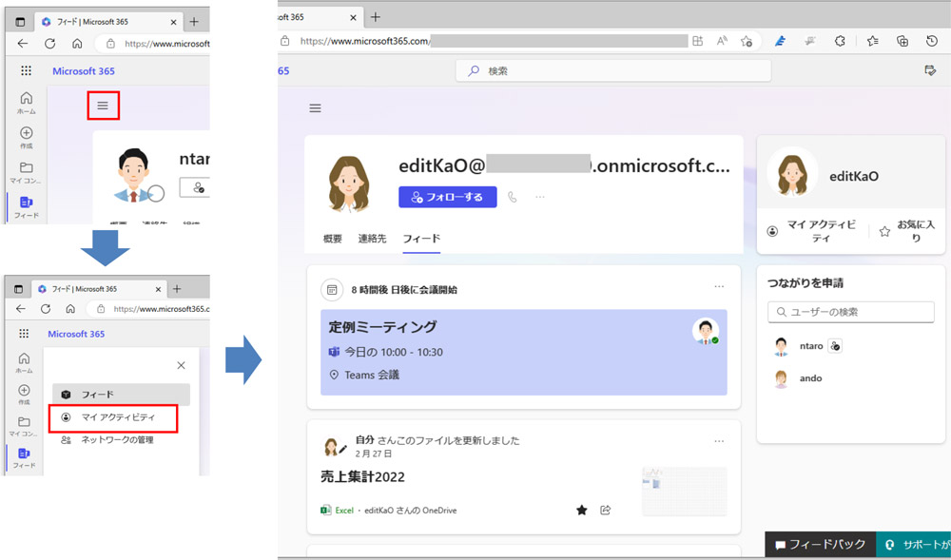Click browser home icon in top-left window

(77, 44)
